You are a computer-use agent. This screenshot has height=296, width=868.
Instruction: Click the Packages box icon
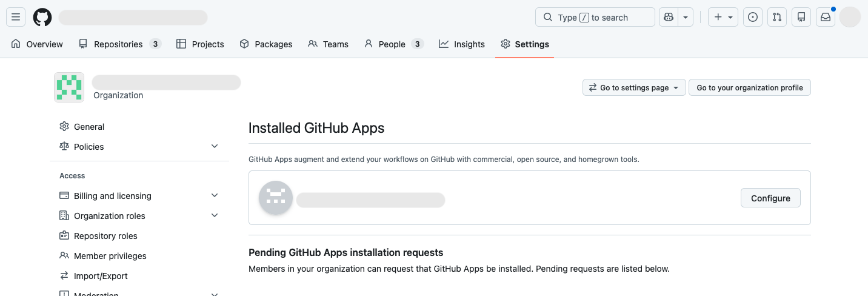[244, 44]
